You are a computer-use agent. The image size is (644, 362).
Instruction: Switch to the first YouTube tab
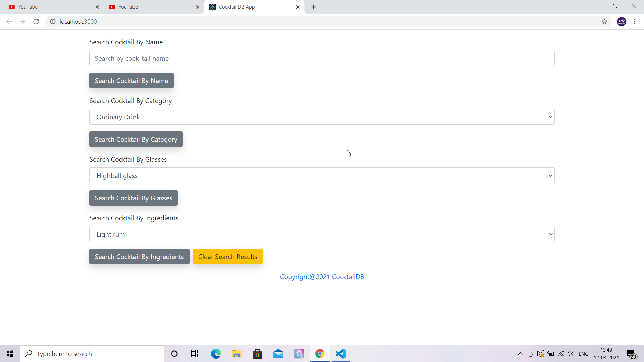click(50, 7)
